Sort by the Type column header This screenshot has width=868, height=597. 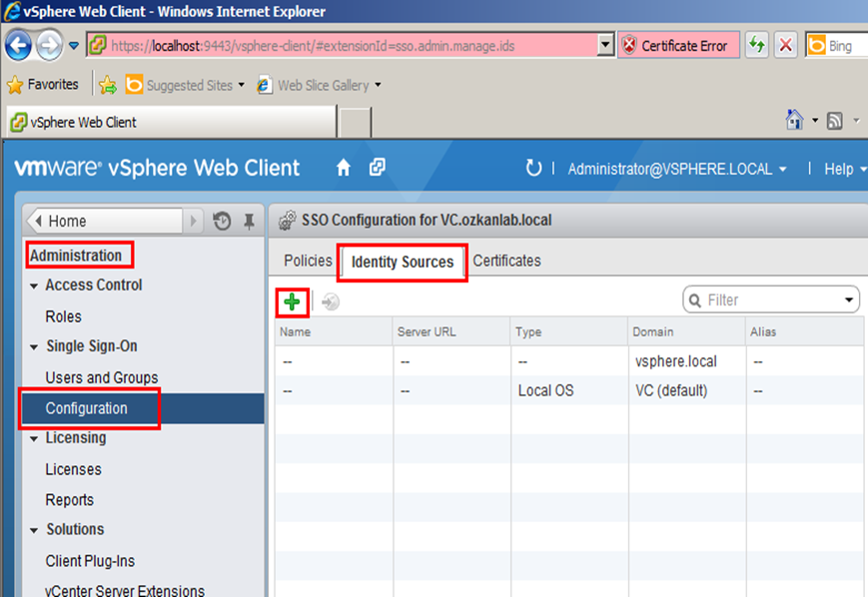[x=569, y=332]
